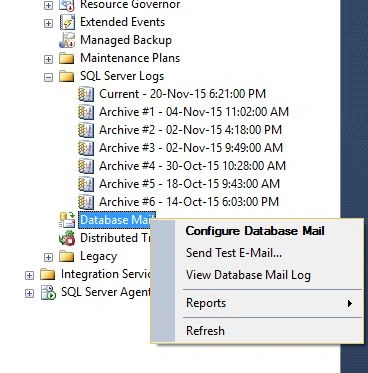
Task: Select the Distributed Transaction label
Action: click(115, 238)
